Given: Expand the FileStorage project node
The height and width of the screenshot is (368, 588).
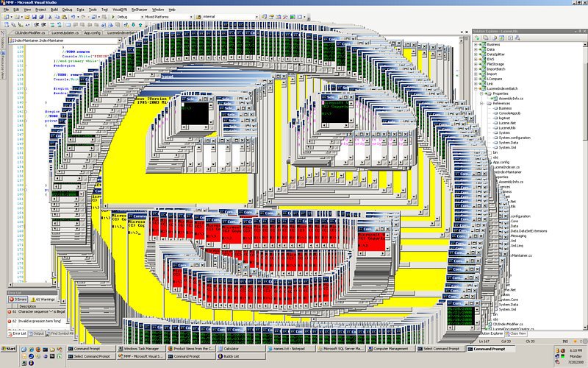Looking at the screenshot, I should point(476,64).
